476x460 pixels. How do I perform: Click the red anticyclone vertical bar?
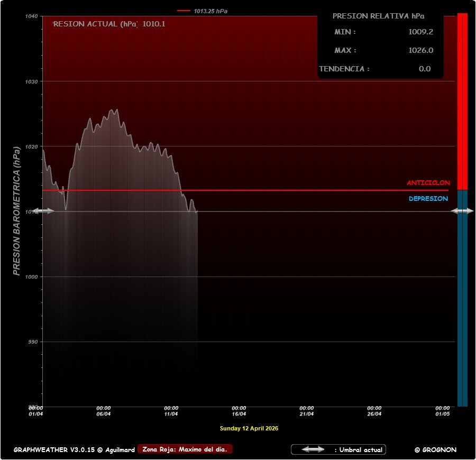[x=462, y=100]
